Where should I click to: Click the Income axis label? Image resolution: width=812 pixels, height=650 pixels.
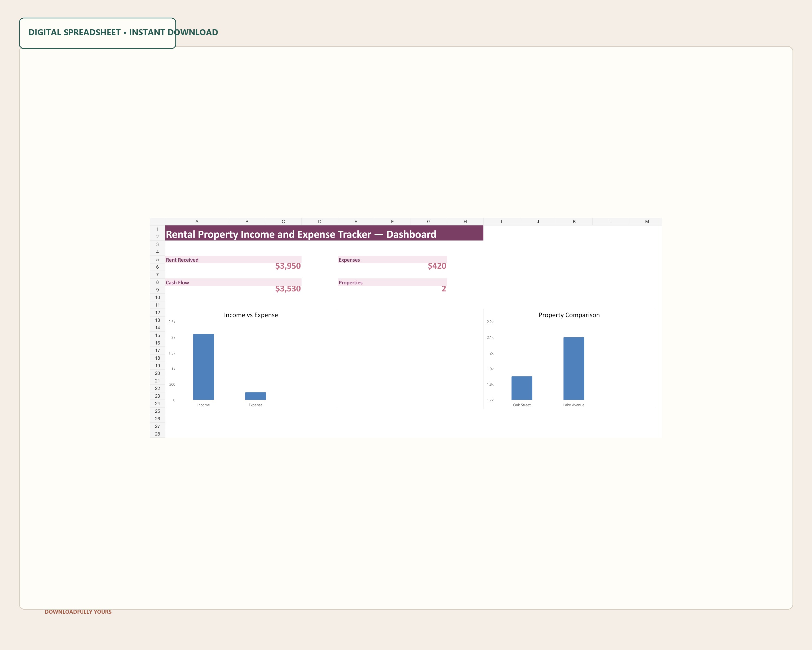(203, 405)
